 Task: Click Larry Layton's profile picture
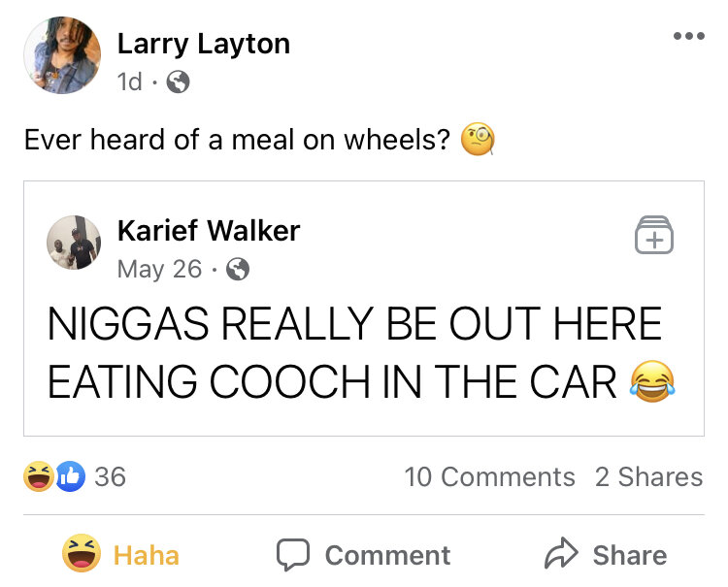pos(62,56)
